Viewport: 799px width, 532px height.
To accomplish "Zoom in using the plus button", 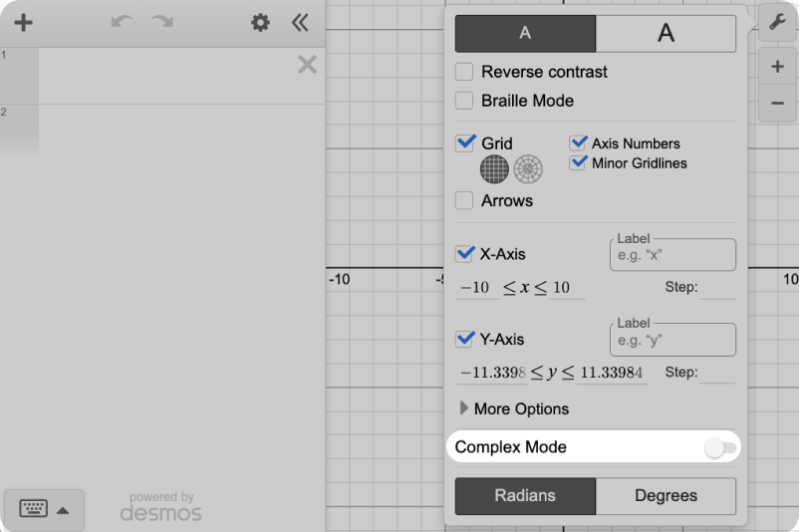I will point(777,68).
